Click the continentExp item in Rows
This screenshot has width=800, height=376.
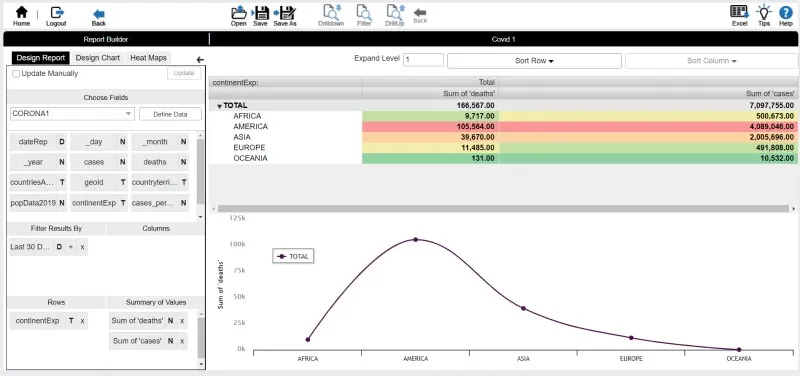pos(38,321)
